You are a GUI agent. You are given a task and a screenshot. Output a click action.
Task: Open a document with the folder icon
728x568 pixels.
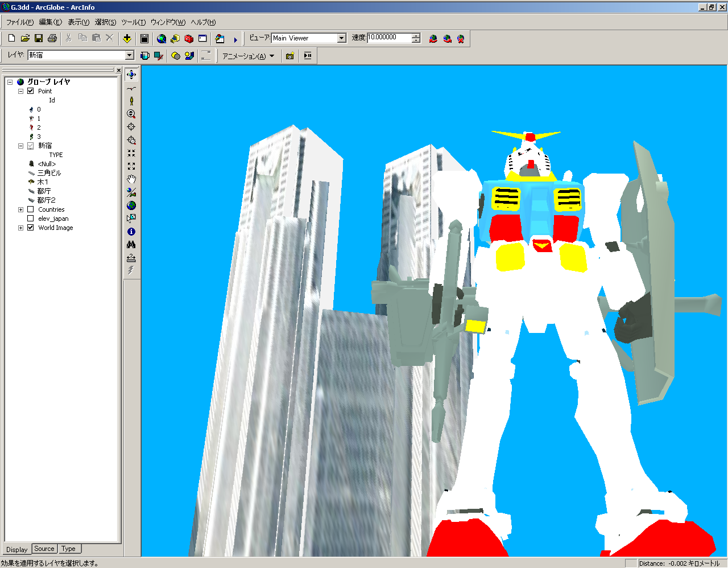(x=25, y=38)
